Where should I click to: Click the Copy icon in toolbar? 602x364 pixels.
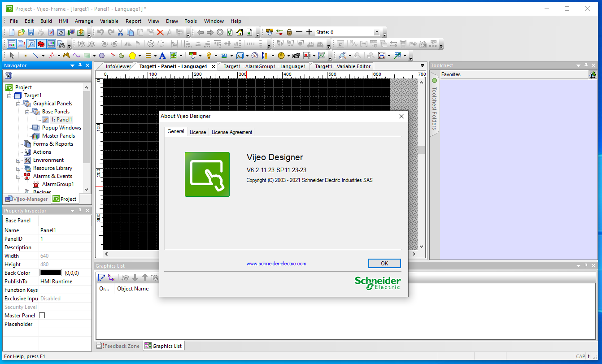[131, 32]
